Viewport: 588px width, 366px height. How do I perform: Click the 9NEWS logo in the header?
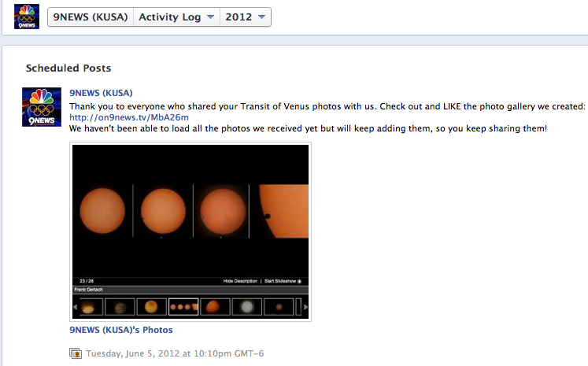pyautogui.click(x=27, y=17)
